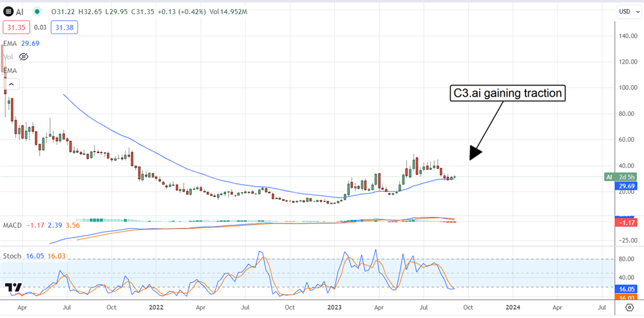Click the Vol 14.952M value in header
The width and height of the screenshot is (644, 318).
pos(228,13)
